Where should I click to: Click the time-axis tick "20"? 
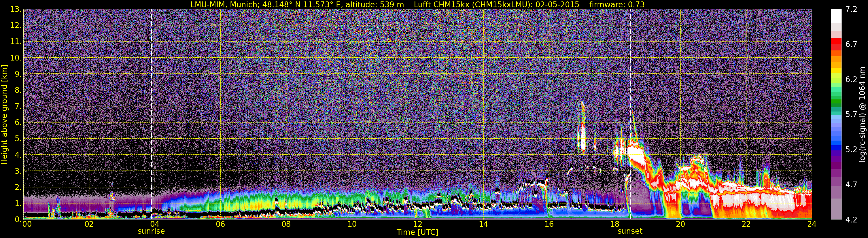pyautogui.click(x=680, y=224)
